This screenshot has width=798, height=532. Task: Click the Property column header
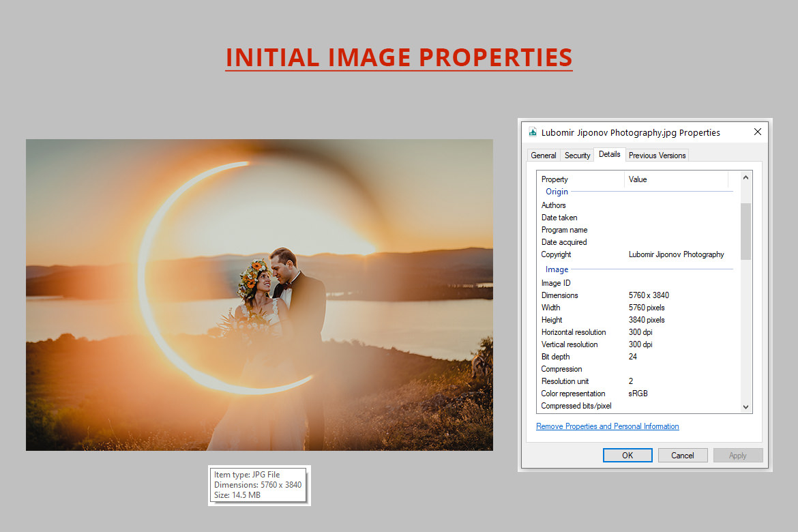point(580,179)
